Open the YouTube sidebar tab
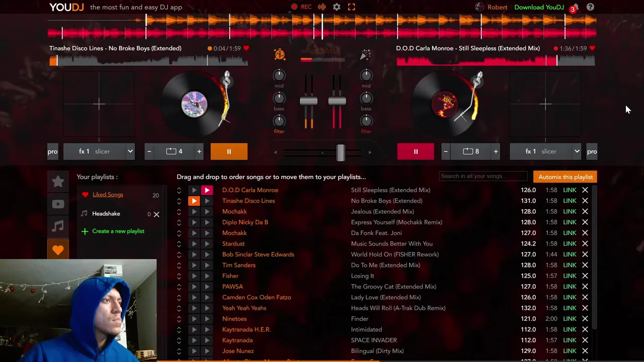The width and height of the screenshot is (644, 362). pos(58,204)
